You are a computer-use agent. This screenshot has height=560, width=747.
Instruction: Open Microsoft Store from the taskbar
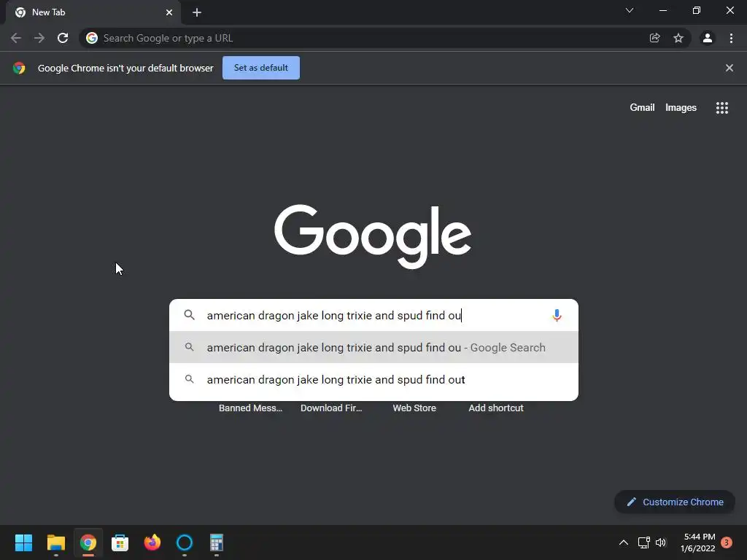[120, 542]
